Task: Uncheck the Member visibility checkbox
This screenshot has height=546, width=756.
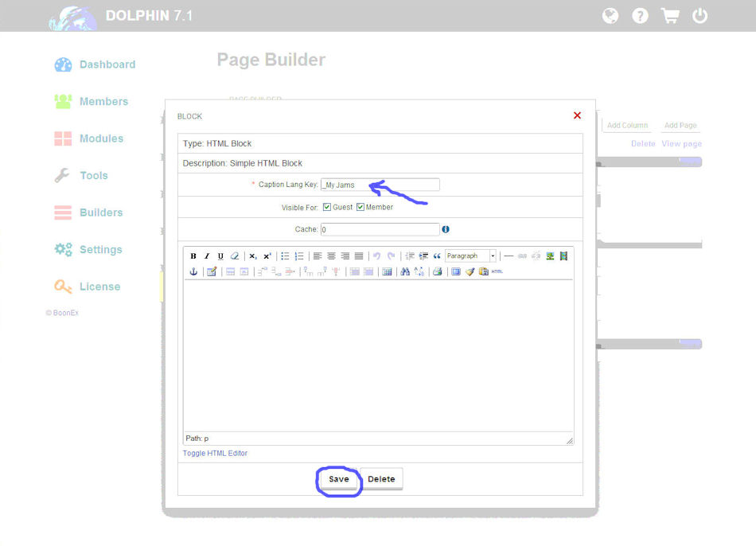Action: 360,207
